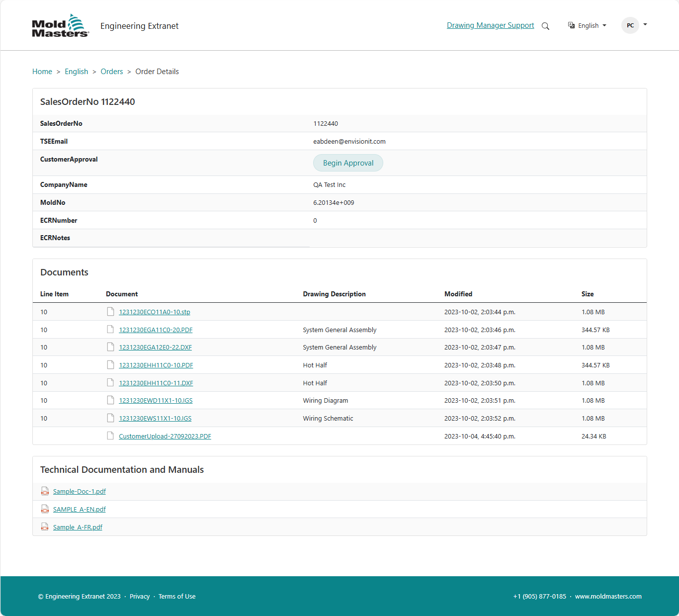Click the file icon beside 1231230EWD11X1-10.IGS
The width and height of the screenshot is (679, 616).
(110, 400)
